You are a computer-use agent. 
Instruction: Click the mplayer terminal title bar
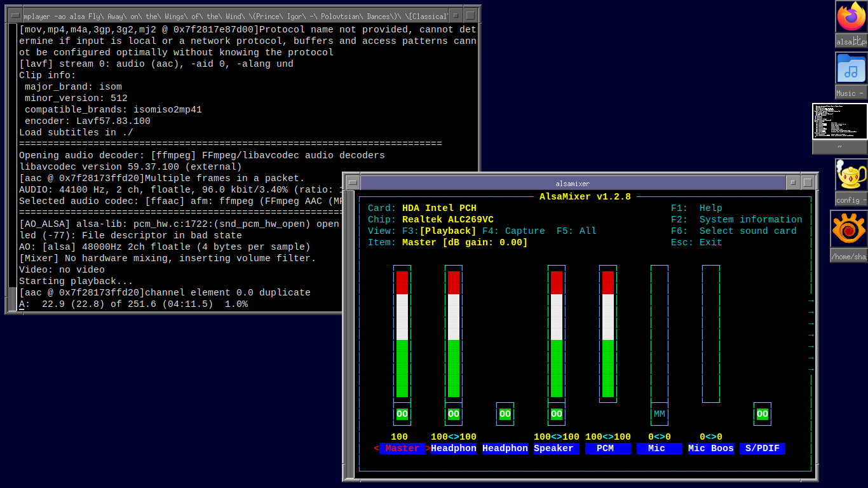235,16
